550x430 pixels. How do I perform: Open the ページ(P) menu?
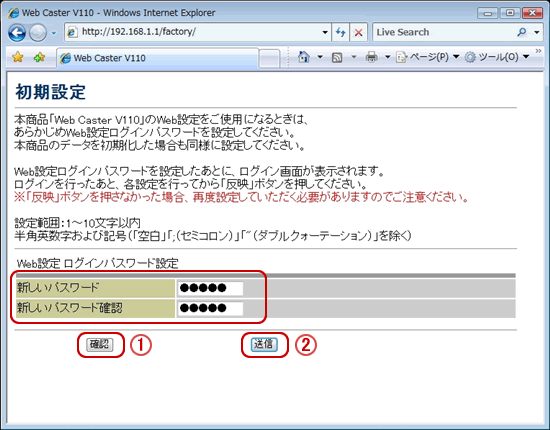click(x=428, y=57)
